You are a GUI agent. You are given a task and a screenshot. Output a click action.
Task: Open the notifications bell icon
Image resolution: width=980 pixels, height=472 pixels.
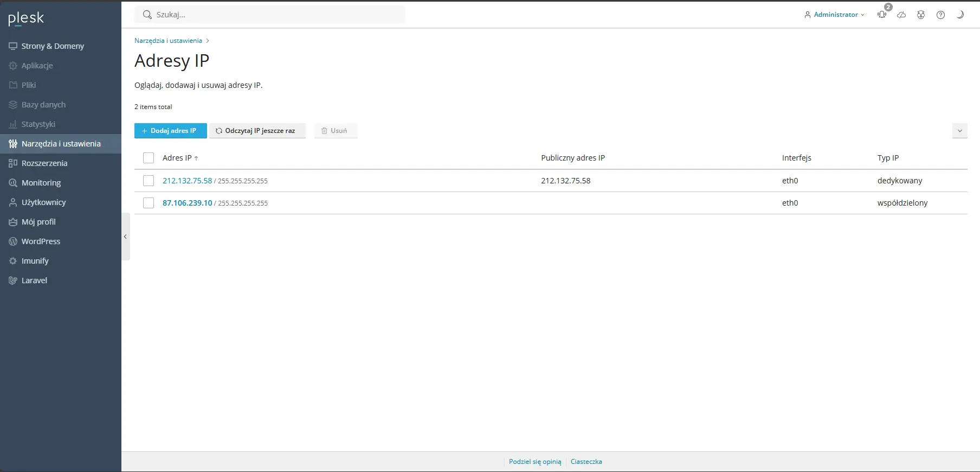click(882, 15)
